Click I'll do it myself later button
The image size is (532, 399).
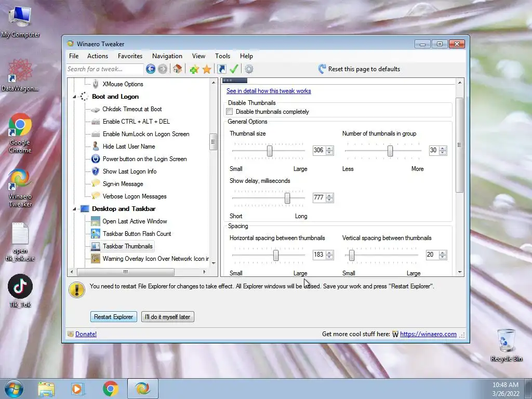[168, 317]
